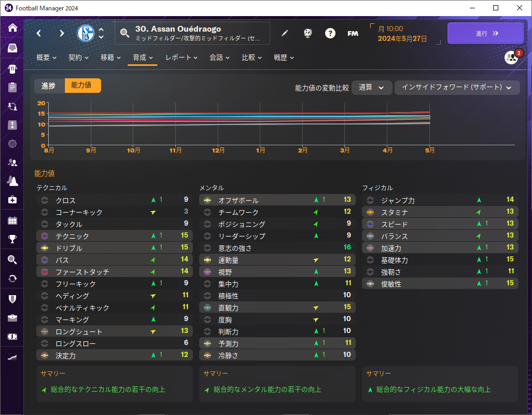Expand the 会話 menu
Screen dimensions: 532x415
[x=219, y=58]
